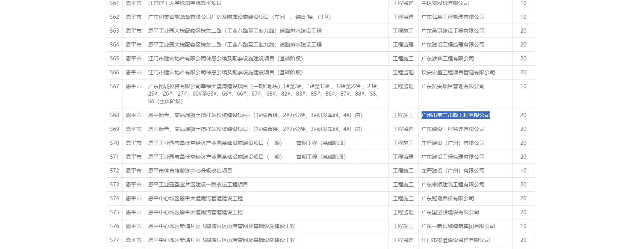Image resolution: width=644 pixels, height=249 pixels.
Task: Click the score '10' in row 576
Action: click(x=523, y=226)
